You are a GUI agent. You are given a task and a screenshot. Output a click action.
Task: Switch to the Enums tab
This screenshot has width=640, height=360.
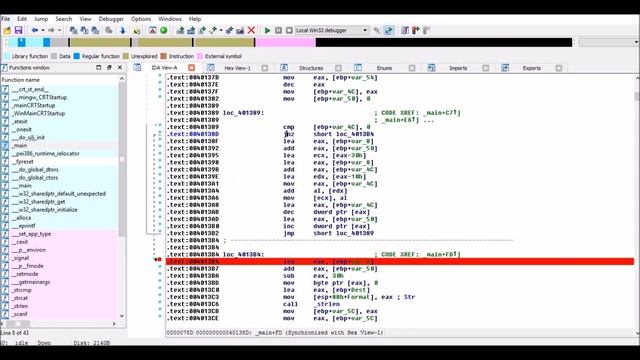[x=384, y=68]
